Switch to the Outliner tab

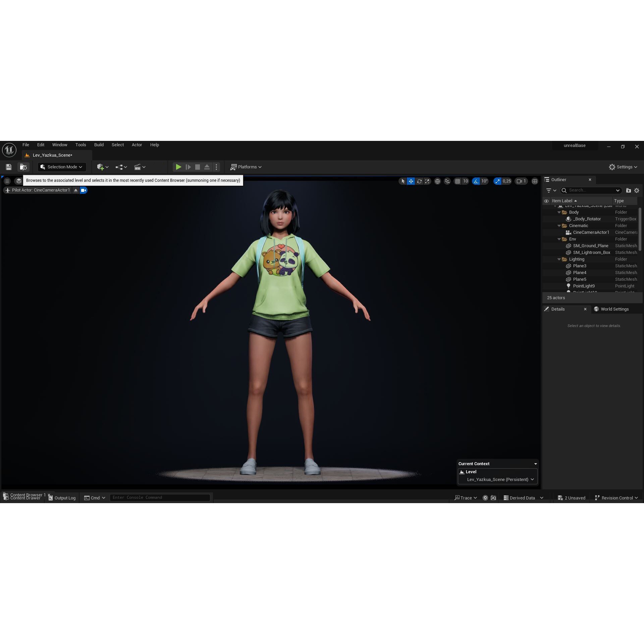[558, 180]
